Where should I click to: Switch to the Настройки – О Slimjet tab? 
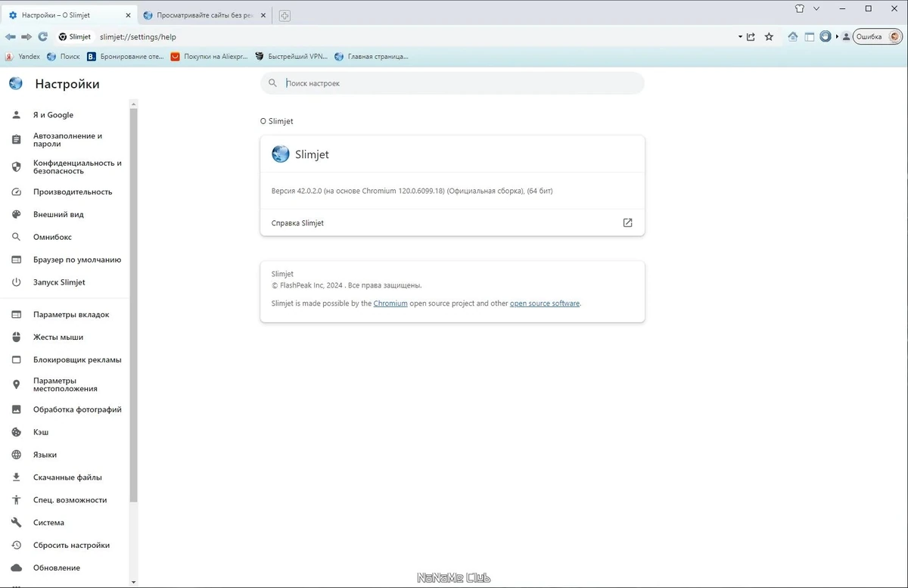[69, 15]
